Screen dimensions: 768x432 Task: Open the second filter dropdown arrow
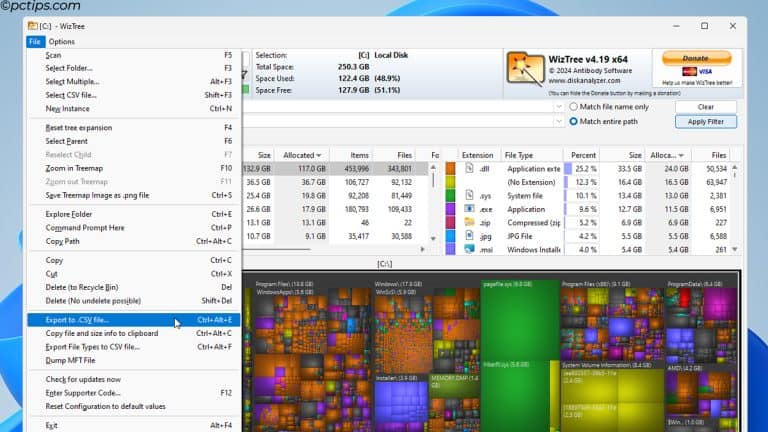(558, 121)
